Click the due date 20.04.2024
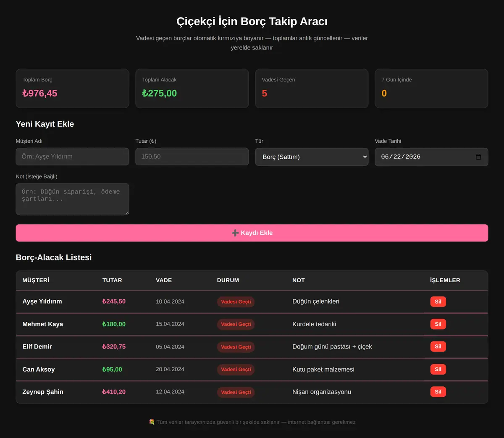Viewport: 504px width, 438px height. tap(170, 369)
